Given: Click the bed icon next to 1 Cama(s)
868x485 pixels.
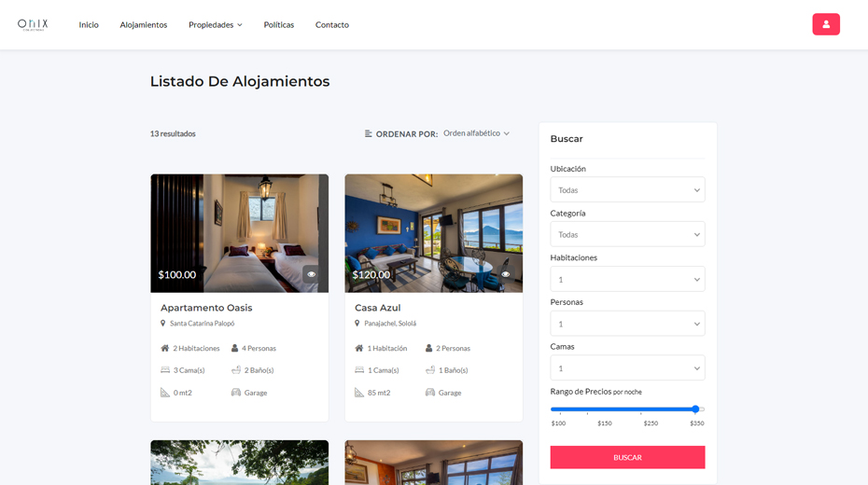Looking at the screenshot, I should click(x=359, y=370).
